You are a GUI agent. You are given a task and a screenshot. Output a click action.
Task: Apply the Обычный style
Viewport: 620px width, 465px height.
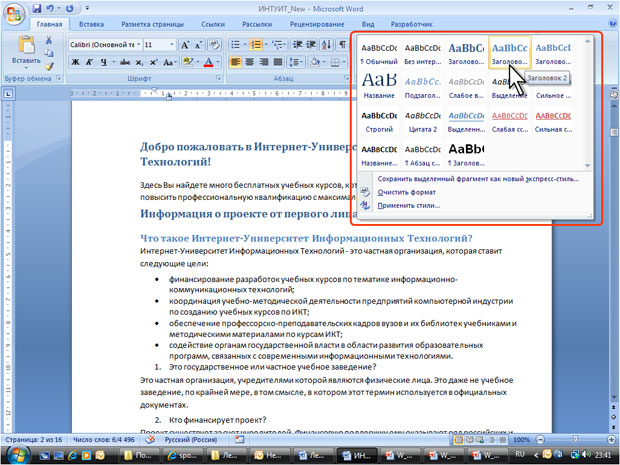click(379, 53)
